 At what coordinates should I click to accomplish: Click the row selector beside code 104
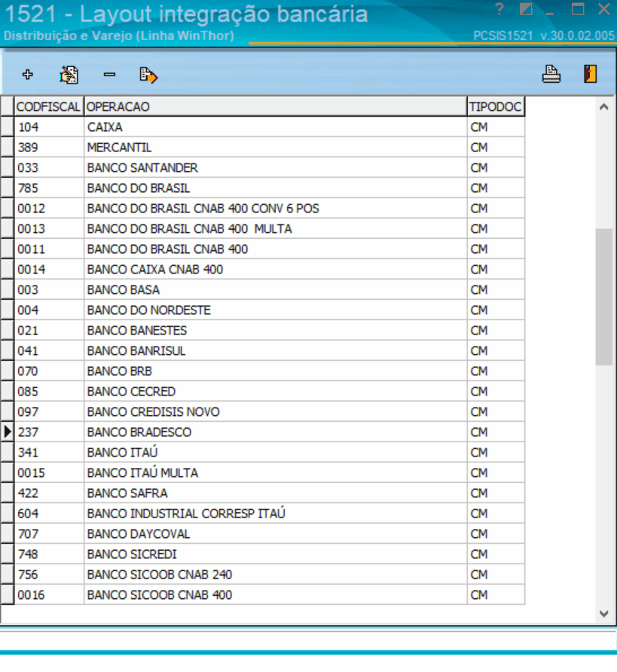[8, 127]
